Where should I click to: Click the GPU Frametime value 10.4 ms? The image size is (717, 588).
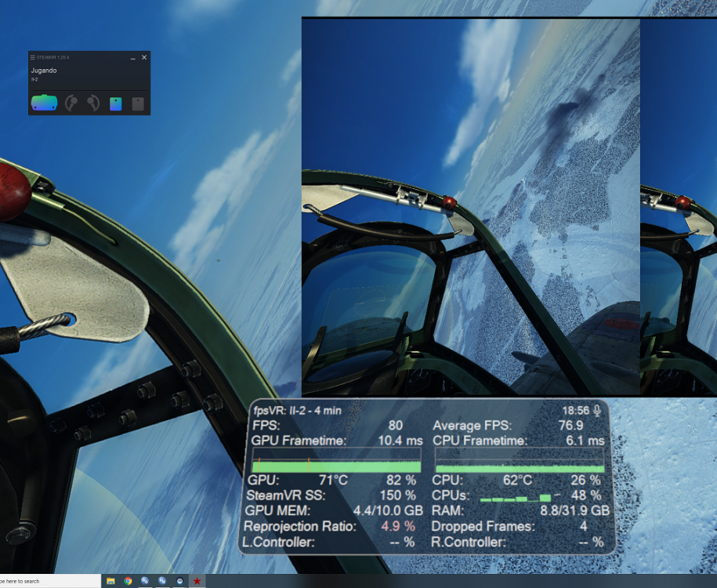click(400, 441)
